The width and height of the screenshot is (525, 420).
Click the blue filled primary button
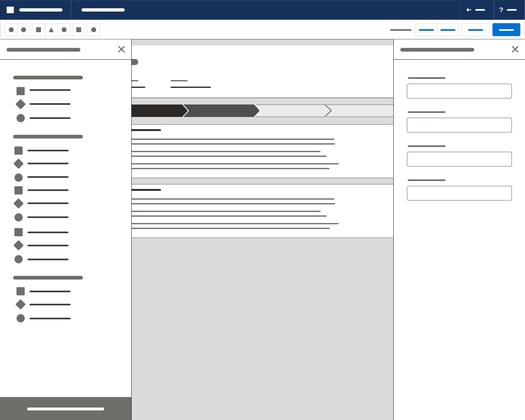tap(506, 30)
